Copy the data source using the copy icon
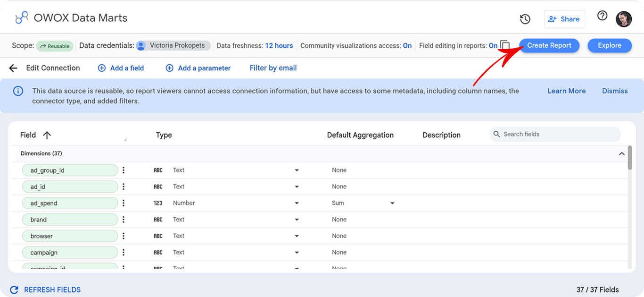 click(505, 45)
